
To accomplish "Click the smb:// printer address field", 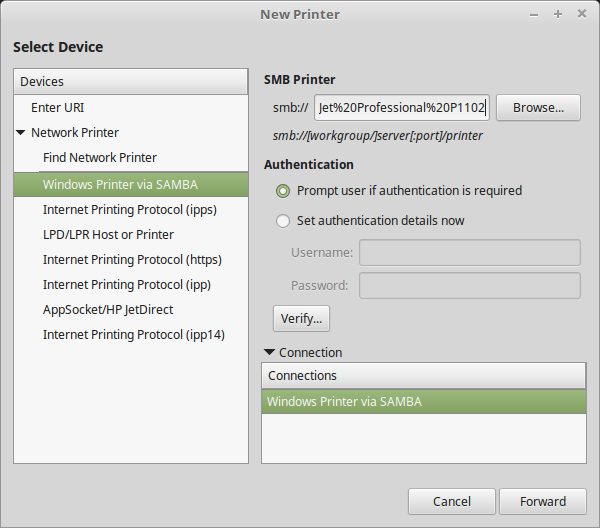I will [x=400, y=107].
